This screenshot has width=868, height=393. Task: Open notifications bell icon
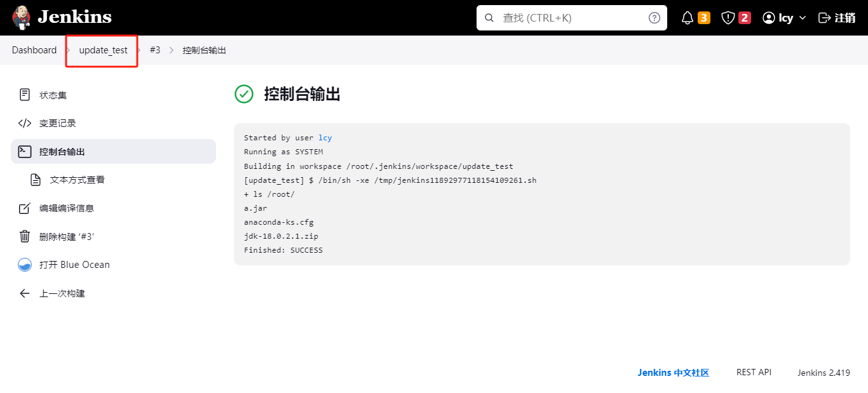pos(688,18)
